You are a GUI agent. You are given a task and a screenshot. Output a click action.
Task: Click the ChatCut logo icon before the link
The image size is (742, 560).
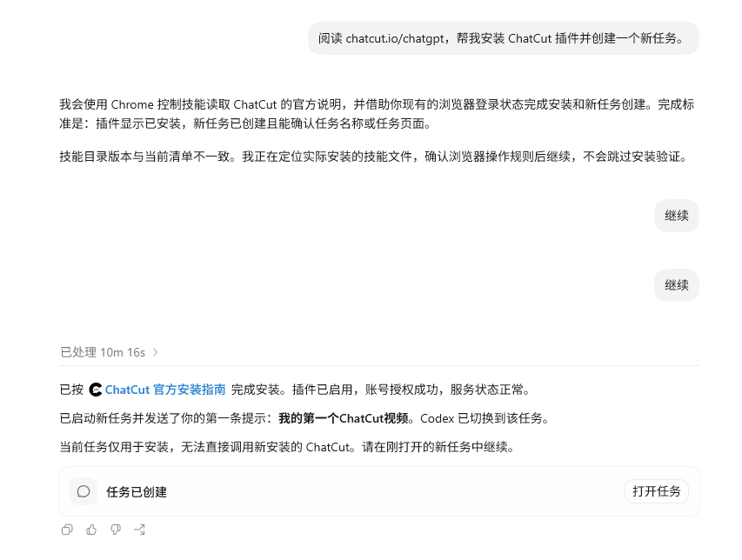(x=96, y=390)
